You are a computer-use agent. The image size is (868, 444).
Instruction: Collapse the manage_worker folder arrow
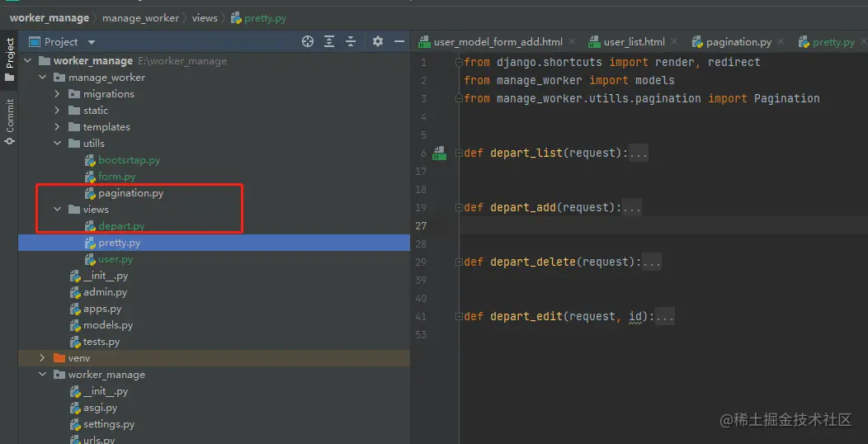pos(43,78)
